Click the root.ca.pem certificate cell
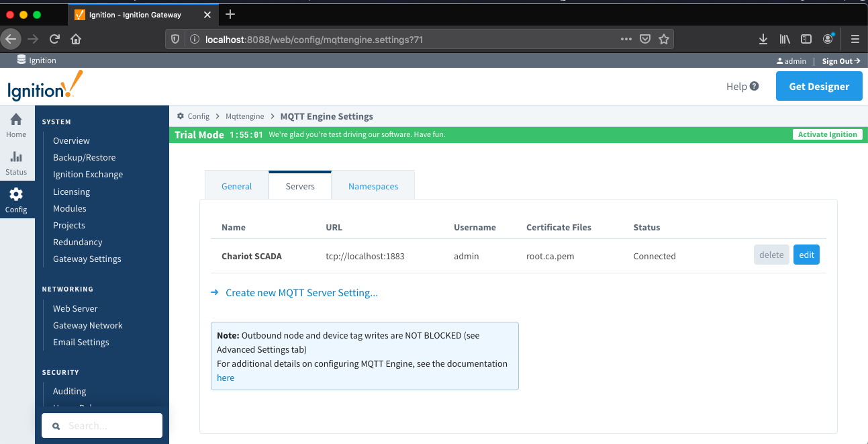The image size is (868, 444). (x=550, y=256)
